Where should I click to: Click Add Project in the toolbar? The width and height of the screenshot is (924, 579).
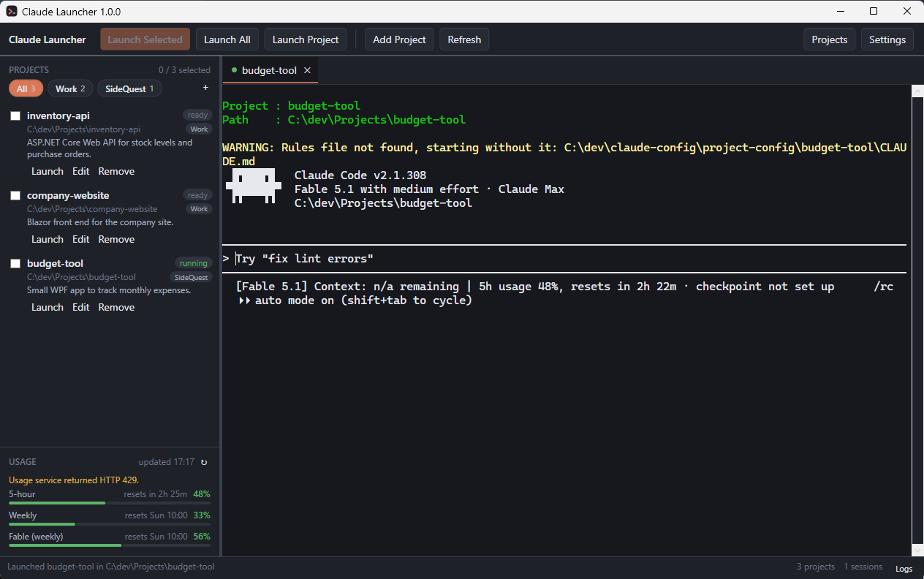pos(399,39)
